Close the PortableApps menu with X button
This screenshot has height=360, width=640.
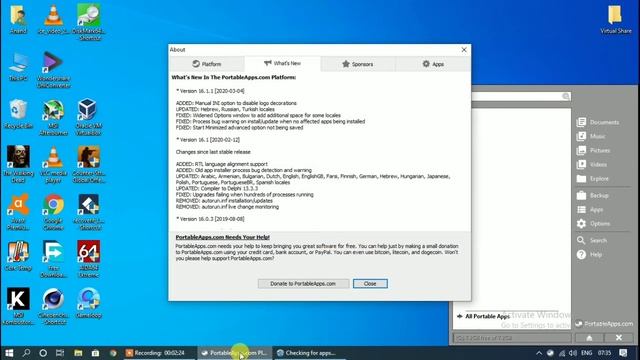(x=619, y=338)
